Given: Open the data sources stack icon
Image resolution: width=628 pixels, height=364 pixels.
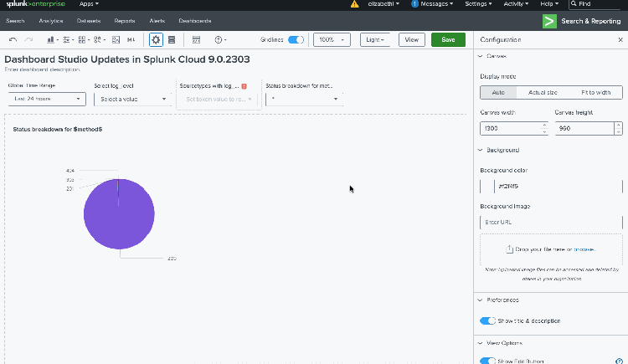Looking at the screenshot, I should [172, 39].
